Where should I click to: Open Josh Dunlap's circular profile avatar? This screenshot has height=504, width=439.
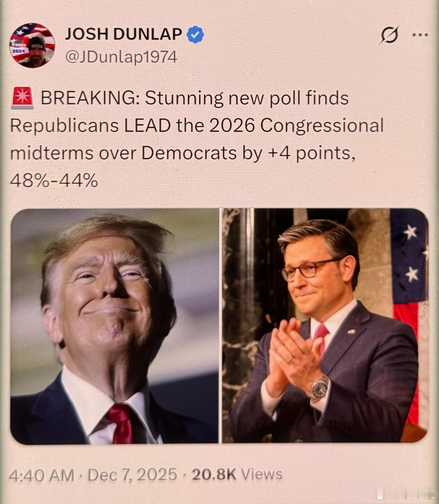[32, 45]
